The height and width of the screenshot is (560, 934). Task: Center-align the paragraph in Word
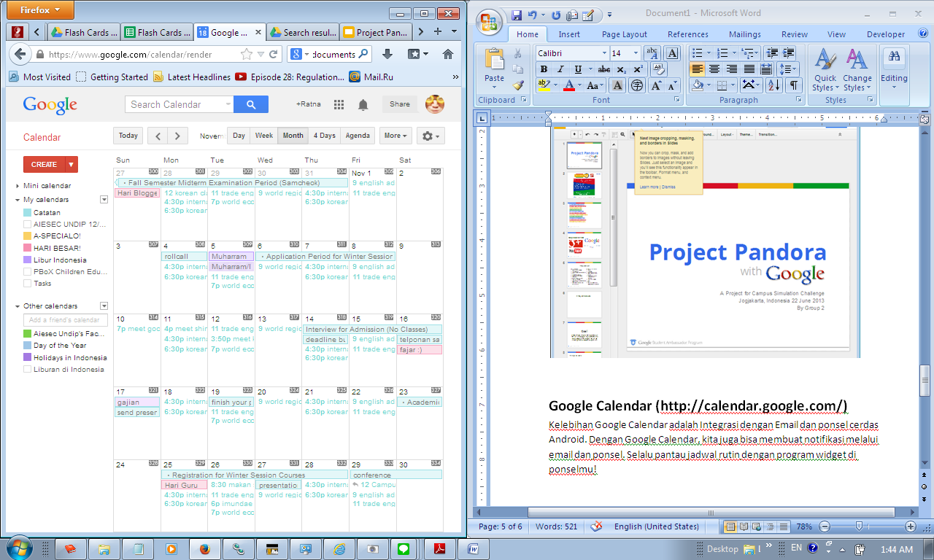coord(714,69)
